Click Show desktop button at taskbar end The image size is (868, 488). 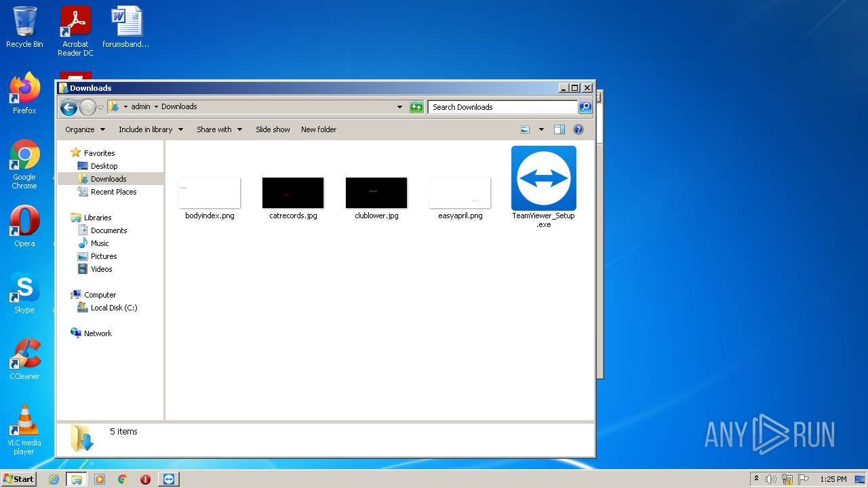click(x=861, y=479)
